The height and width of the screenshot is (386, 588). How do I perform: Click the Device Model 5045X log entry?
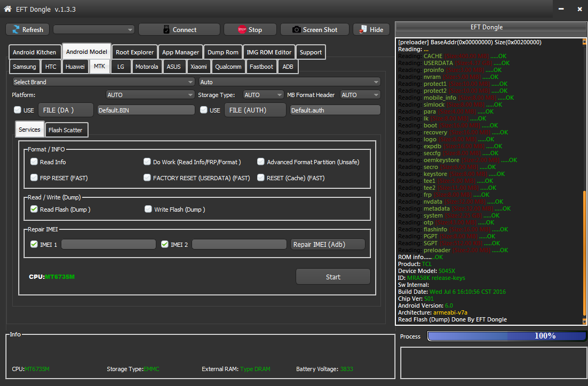[x=426, y=271]
